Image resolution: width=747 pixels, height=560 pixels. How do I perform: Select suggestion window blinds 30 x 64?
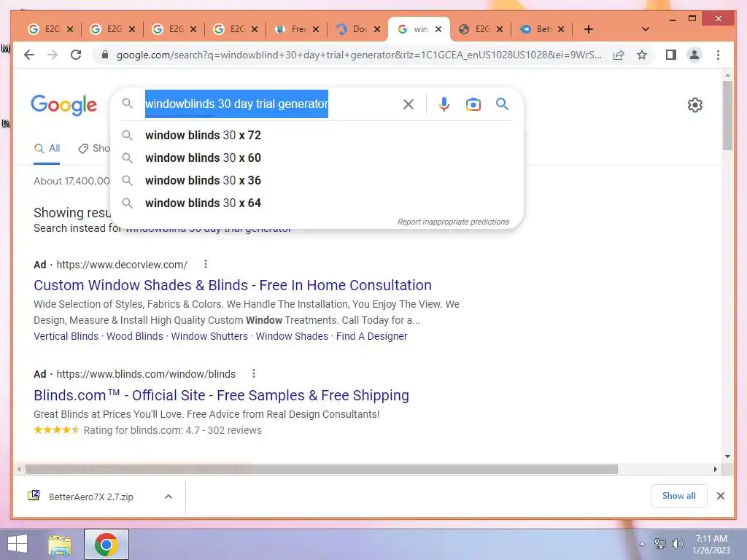pos(317,203)
